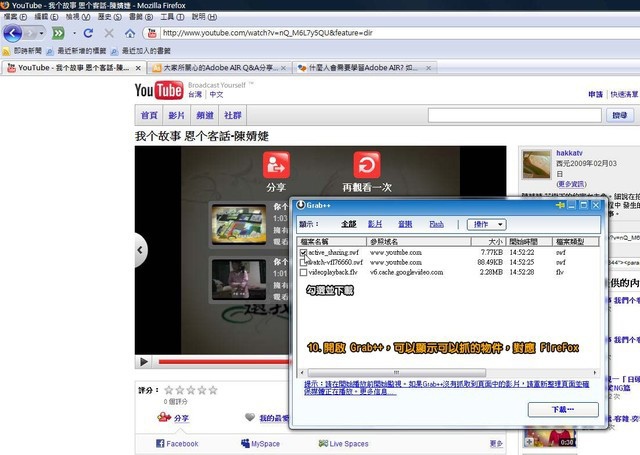Rate video with first star
The width and height of the screenshot is (640, 455).
[x=169, y=390]
